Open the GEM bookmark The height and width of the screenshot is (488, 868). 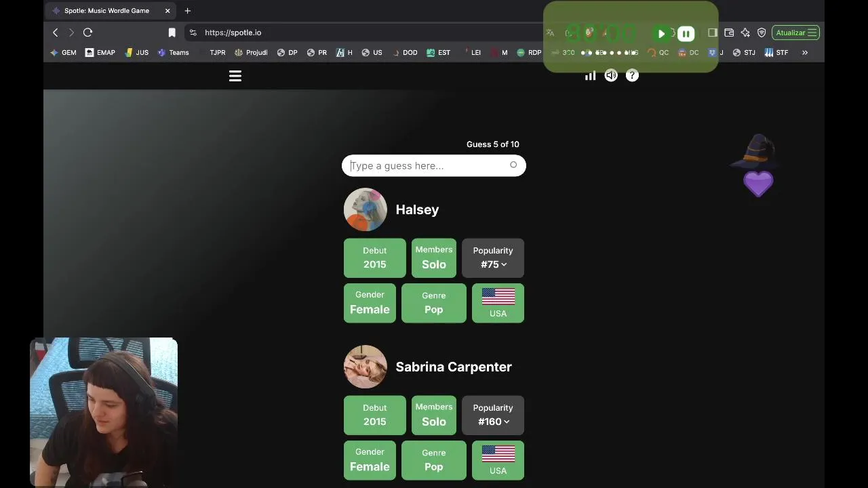pyautogui.click(x=64, y=52)
